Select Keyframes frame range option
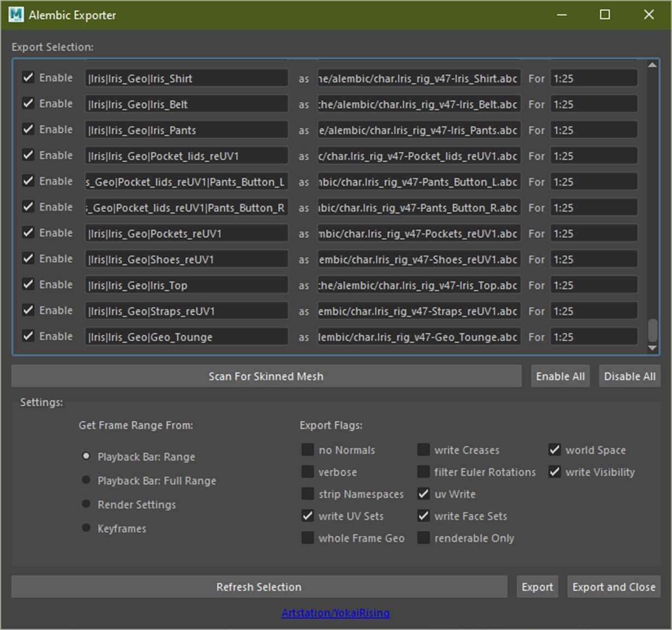 (x=86, y=527)
